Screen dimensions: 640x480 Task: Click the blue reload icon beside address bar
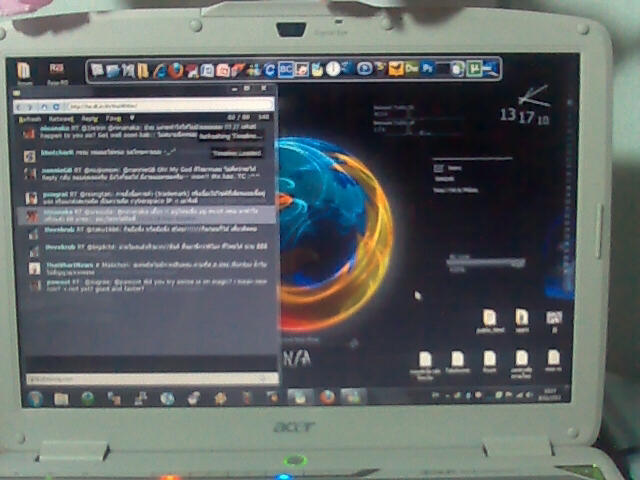(56, 107)
